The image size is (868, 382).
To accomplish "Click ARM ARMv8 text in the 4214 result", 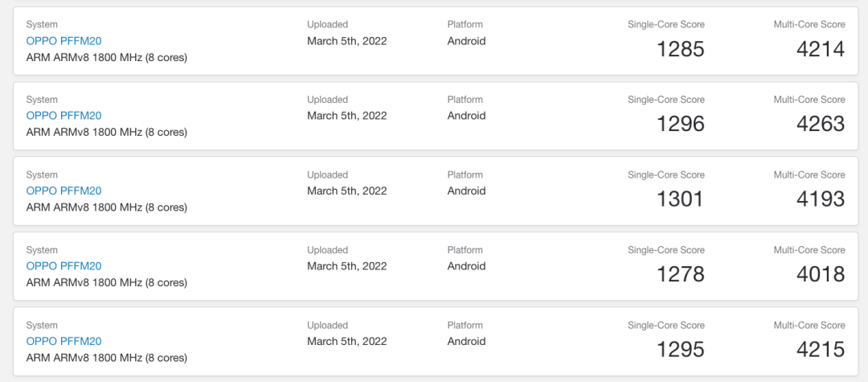I will tap(106, 57).
